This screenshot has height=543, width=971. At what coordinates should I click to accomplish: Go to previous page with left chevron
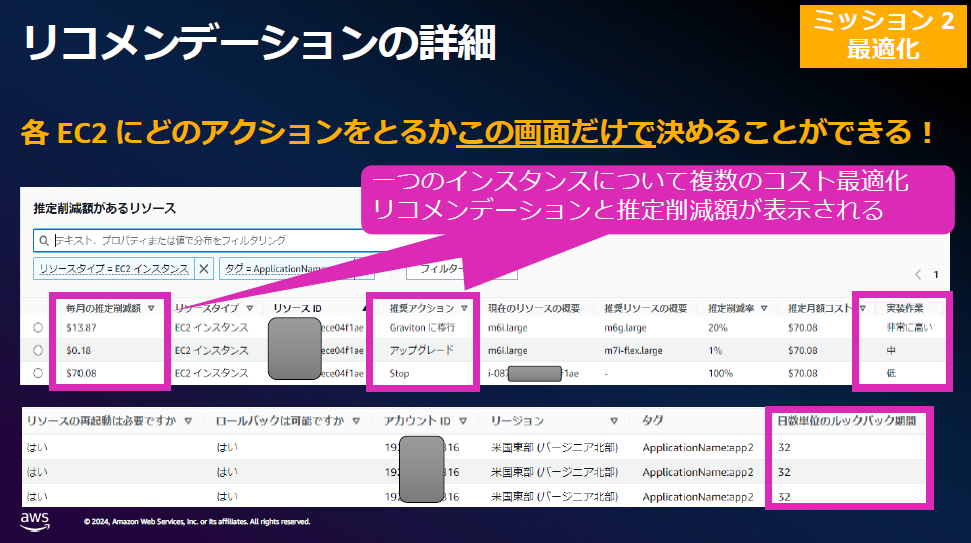coord(918,274)
